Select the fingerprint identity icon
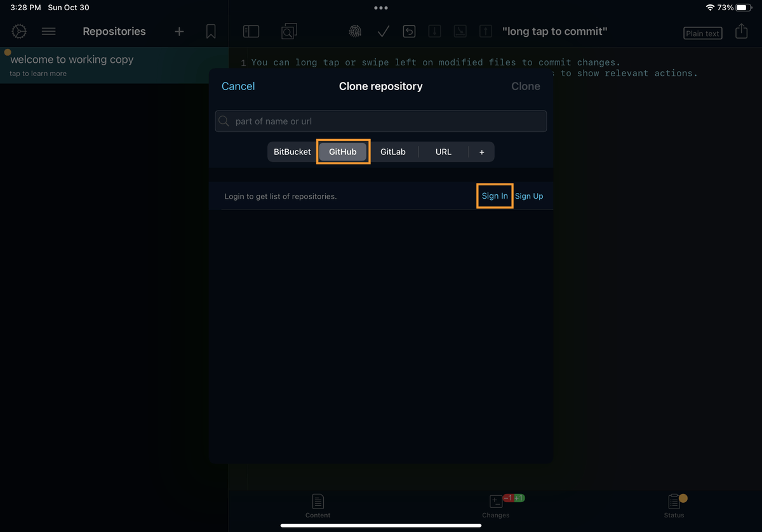 (x=355, y=30)
